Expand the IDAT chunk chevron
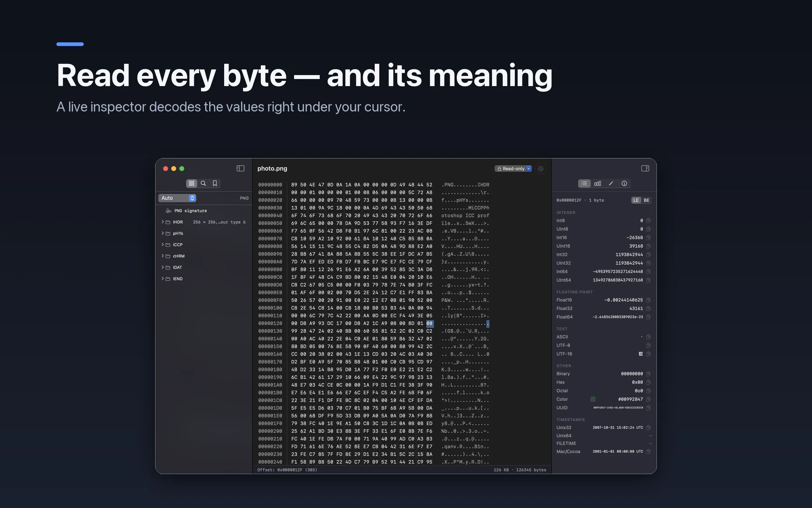Viewport: 812px width, 508px height. pos(163,268)
